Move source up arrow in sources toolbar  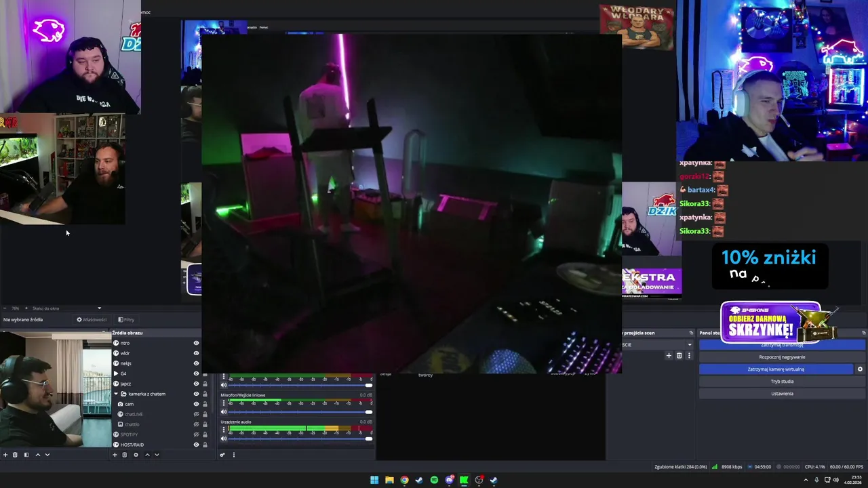pyautogui.click(x=147, y=455)
